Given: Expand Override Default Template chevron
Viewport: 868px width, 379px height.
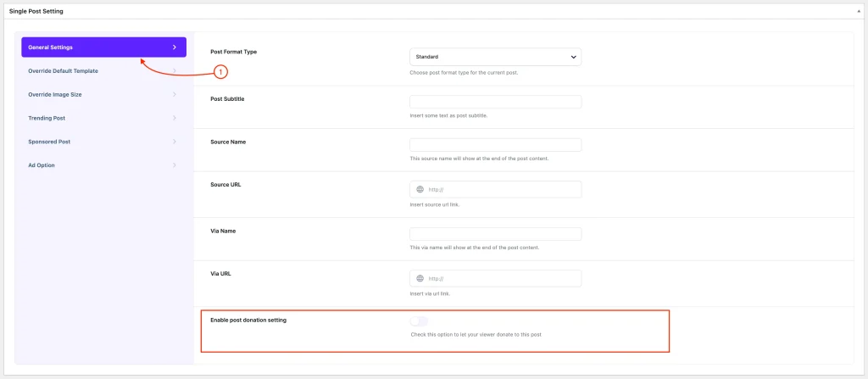Looking at the screenshot, I should pos(175,71).
